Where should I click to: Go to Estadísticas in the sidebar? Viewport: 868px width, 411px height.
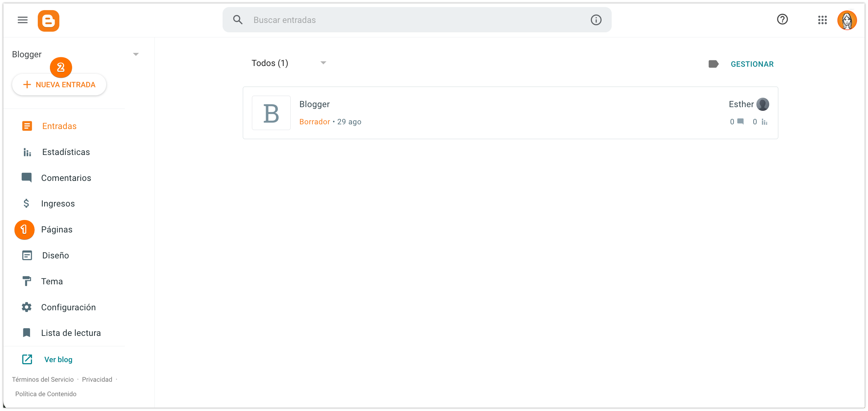point(66,152)
